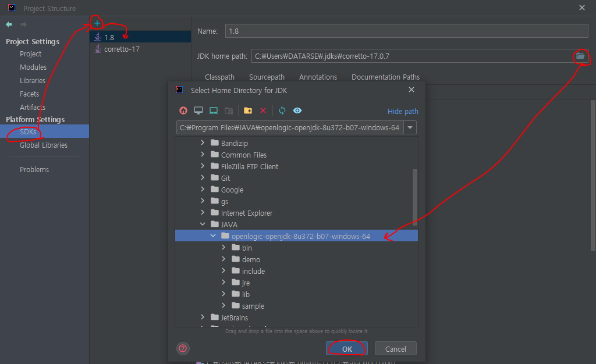Click the Desktop directory icon in the toolbar
596x364 pixels.
coord(198,110)
